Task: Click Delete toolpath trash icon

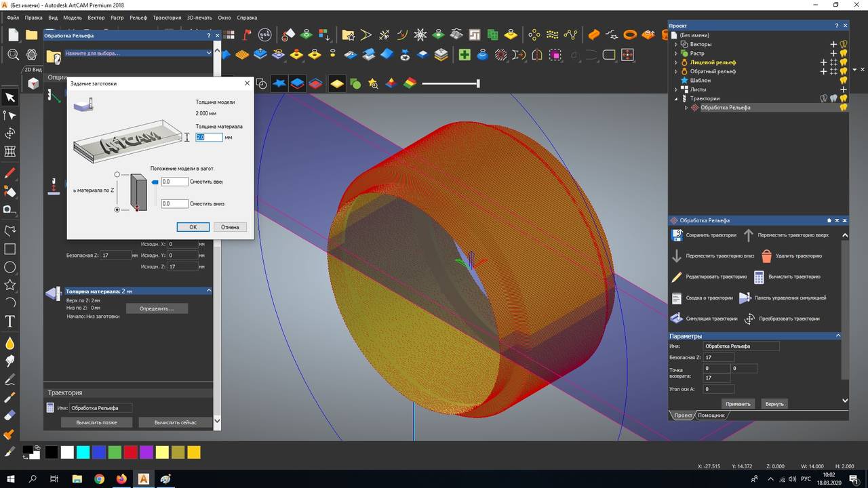Action: pyautogui.click(x=766, y=256)
